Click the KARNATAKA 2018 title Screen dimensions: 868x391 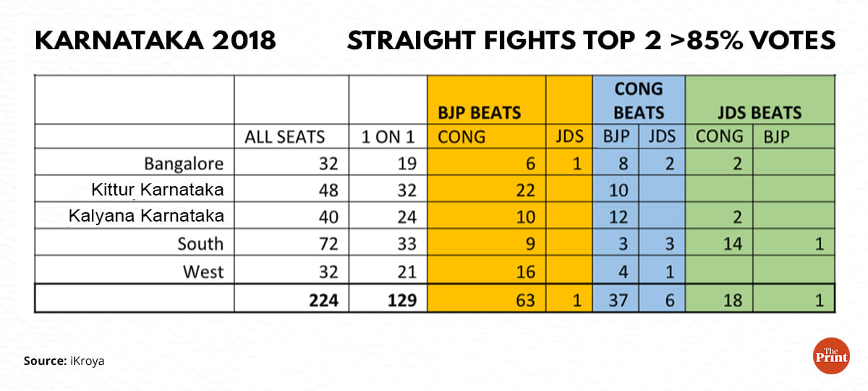(156, 41)
